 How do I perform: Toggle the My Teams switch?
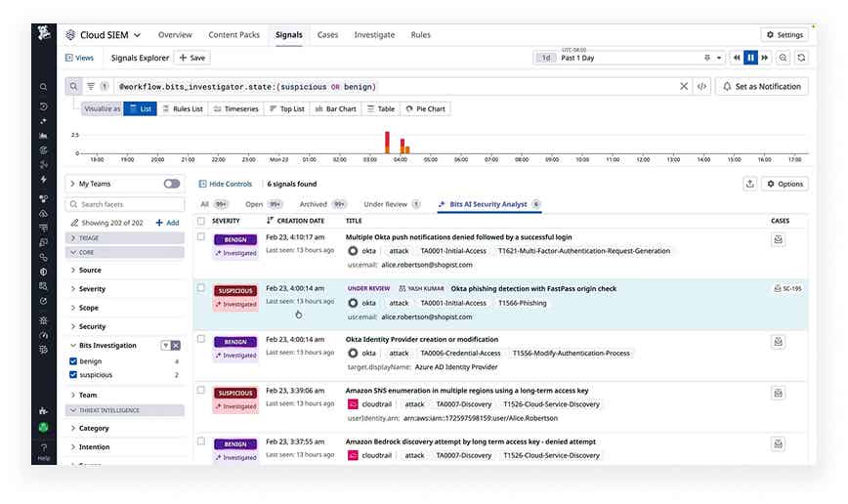(171, 184)
